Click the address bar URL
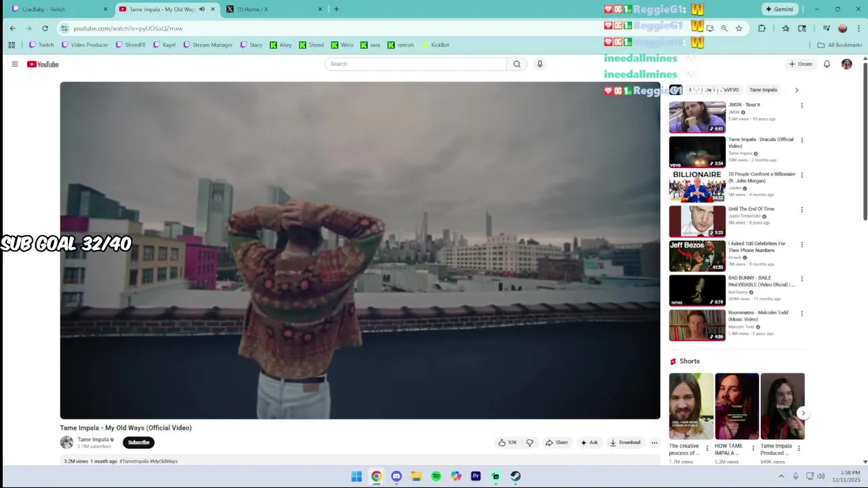 [x=128, y=28]
